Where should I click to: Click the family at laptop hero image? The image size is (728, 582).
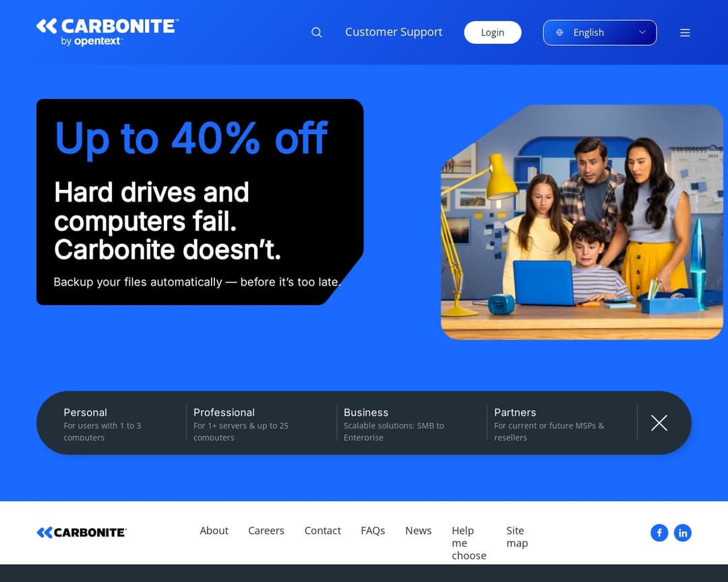[582, 222]
